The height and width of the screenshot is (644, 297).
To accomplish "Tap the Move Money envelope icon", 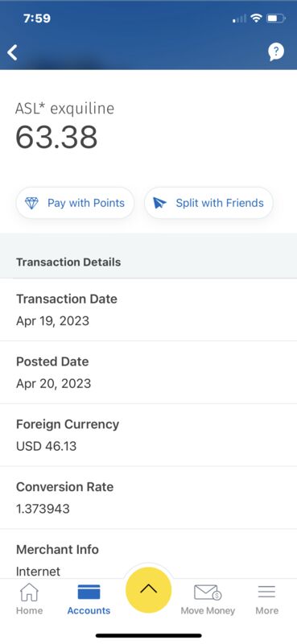I will click(x=208, y=592).
